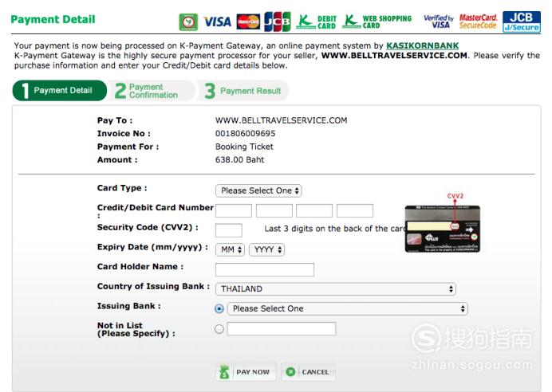Image resolution: width=552 pixels, height=392 pixels.
Task: Click the MasterCard SecureCode logo
Action: 478,22
